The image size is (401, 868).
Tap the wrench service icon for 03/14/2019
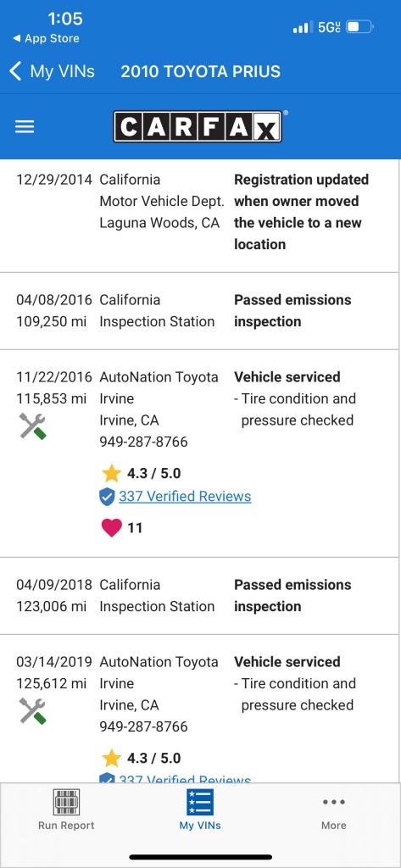pos(33,711)
